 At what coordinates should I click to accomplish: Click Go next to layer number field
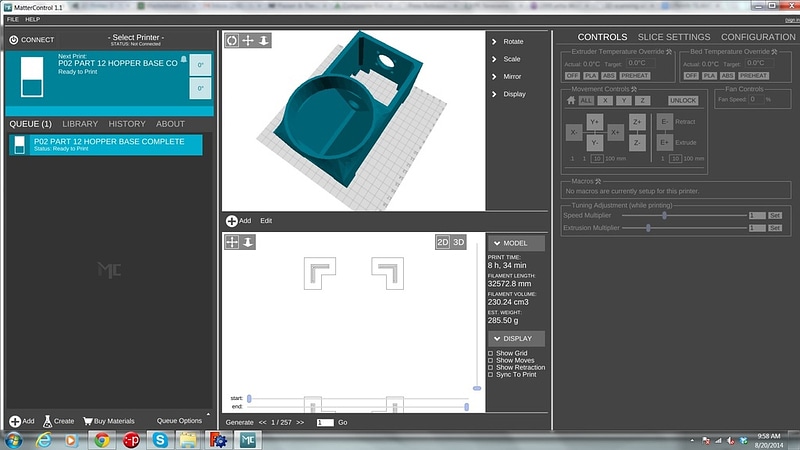[342, 422]
